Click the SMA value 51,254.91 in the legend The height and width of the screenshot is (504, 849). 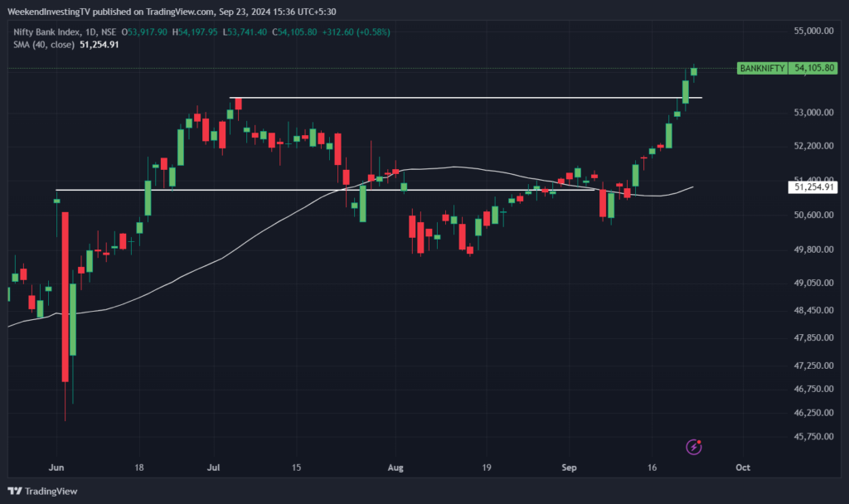click(x=99, y=45)
